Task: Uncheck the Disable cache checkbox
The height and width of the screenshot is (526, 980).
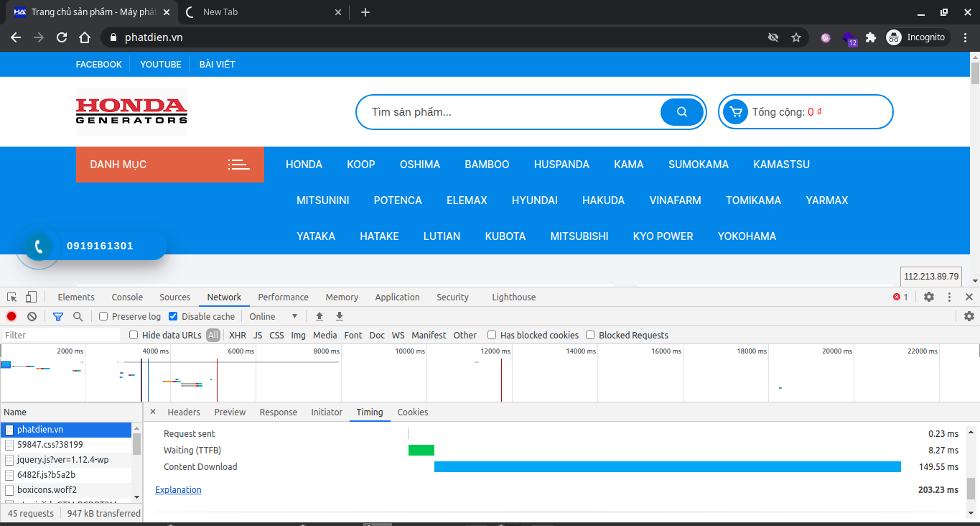Action: pyautogui.click(x=173, y=316)
